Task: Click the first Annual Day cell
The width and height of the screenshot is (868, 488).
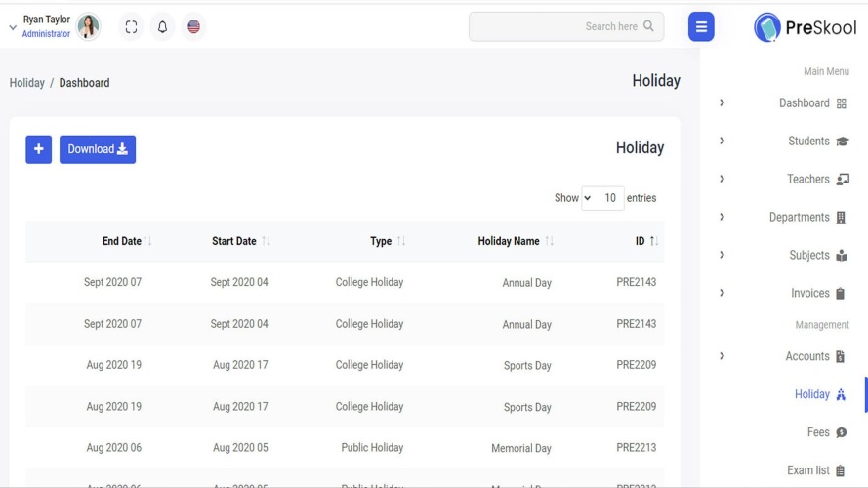Action: tap(526, 283)
